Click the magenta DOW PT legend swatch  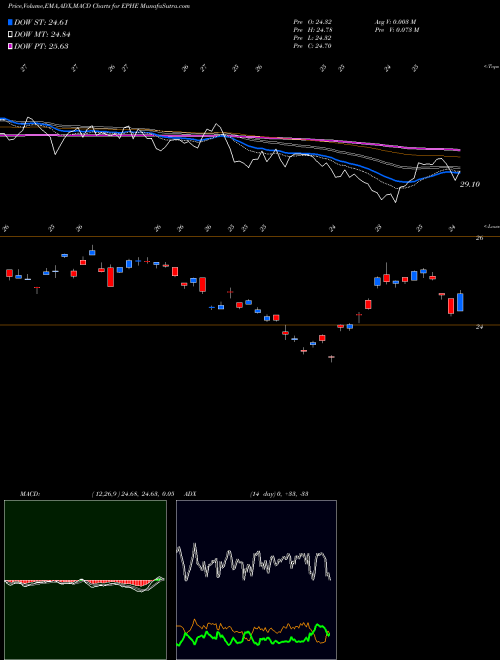pyautogui.click(x=11, y=46)
